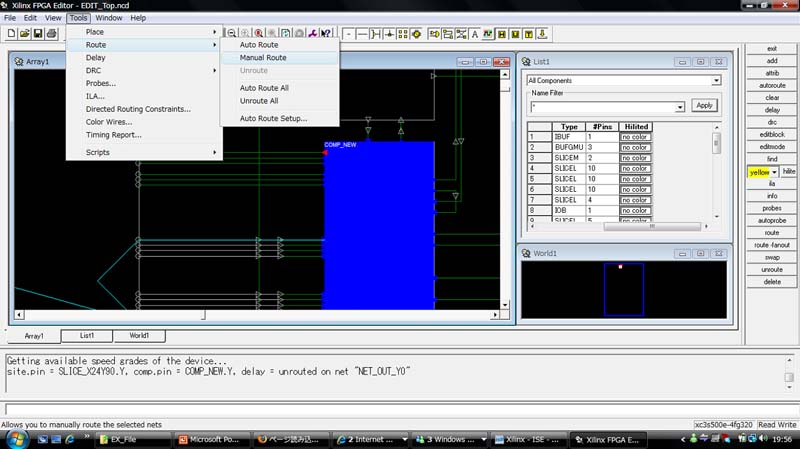The width and height of the screenshot is (800, 449).
Task: Open the Name Filter dropdown arrow
Action: (x=680, y=107)
